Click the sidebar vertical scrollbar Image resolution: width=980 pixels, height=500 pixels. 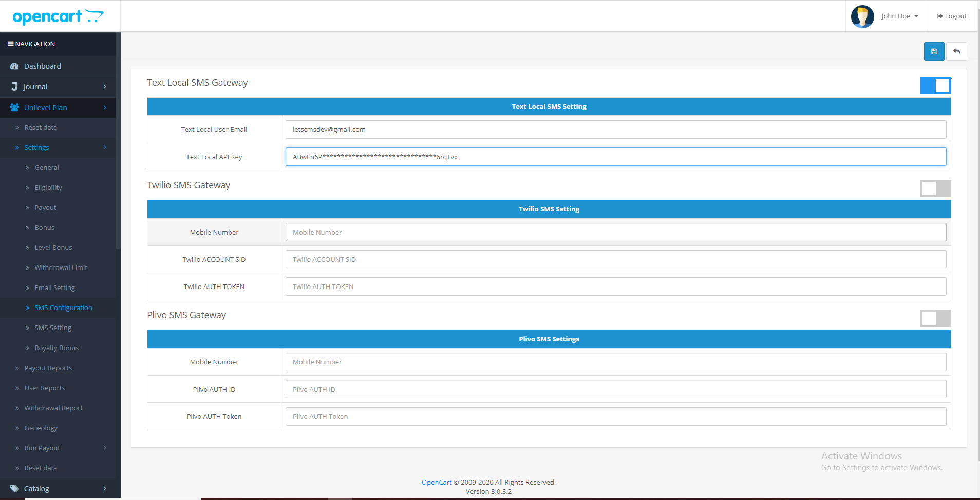coord(118,154)
